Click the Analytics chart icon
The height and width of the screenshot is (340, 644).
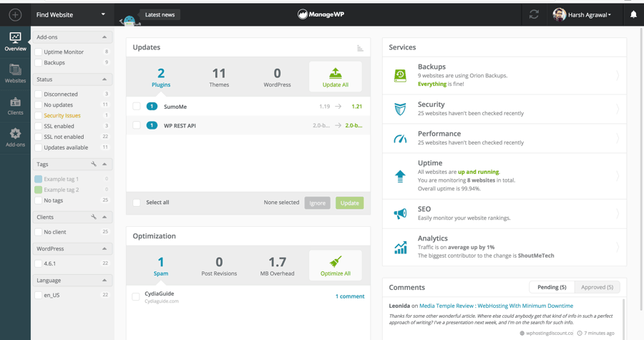coord(400,247)
